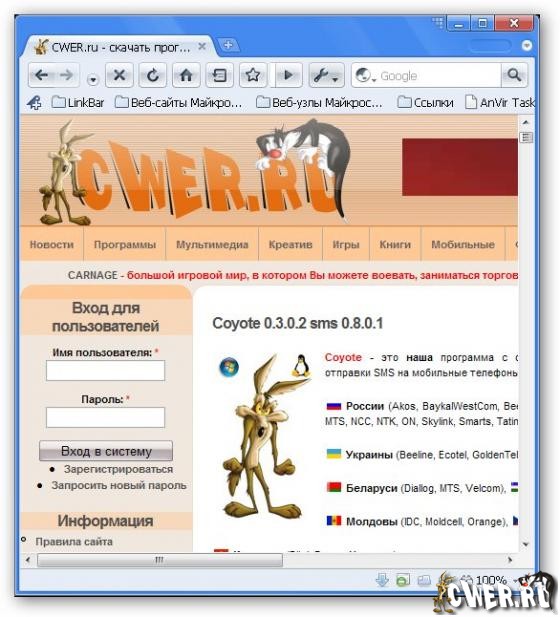Open the Ссылки bookmarks folder
This screenshot has height=617, width=560.
click(x=425, y=103)
